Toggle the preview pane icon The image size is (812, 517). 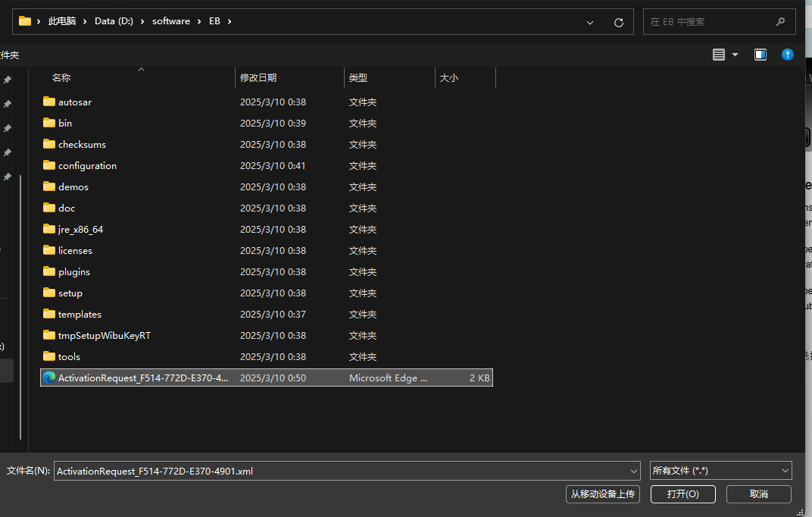coord(760,54)
